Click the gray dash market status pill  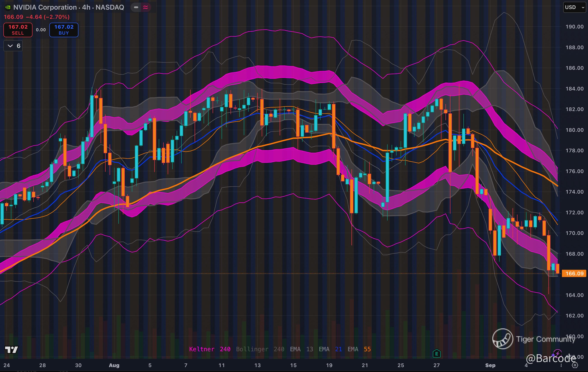[x=136, y=7]
